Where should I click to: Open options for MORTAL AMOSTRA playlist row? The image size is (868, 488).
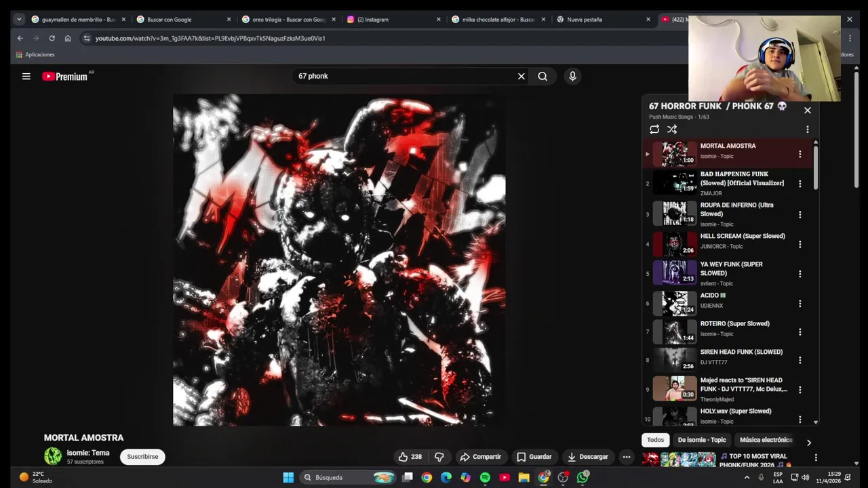(800, 155)
